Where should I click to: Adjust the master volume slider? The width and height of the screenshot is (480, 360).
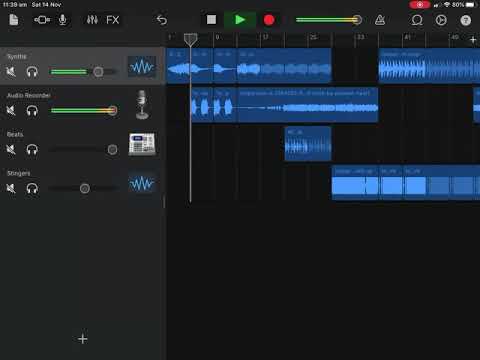point(328,20)
